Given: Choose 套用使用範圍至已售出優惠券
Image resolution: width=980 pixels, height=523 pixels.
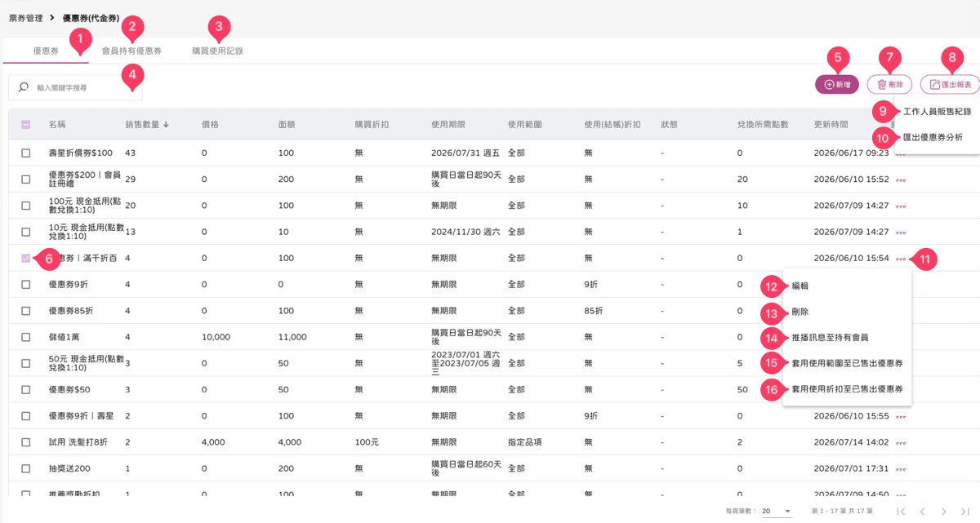Looking at the screenshot, I should point(847,363).
